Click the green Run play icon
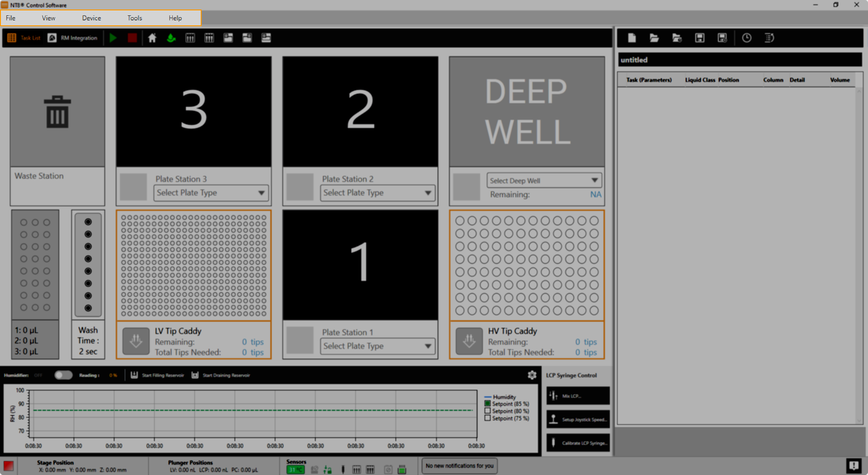Viewport: 868px width, 475px height. [113, 38]
